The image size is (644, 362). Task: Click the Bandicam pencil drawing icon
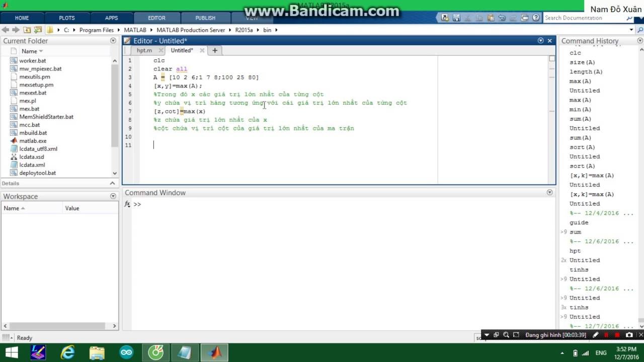coord(596,335)
